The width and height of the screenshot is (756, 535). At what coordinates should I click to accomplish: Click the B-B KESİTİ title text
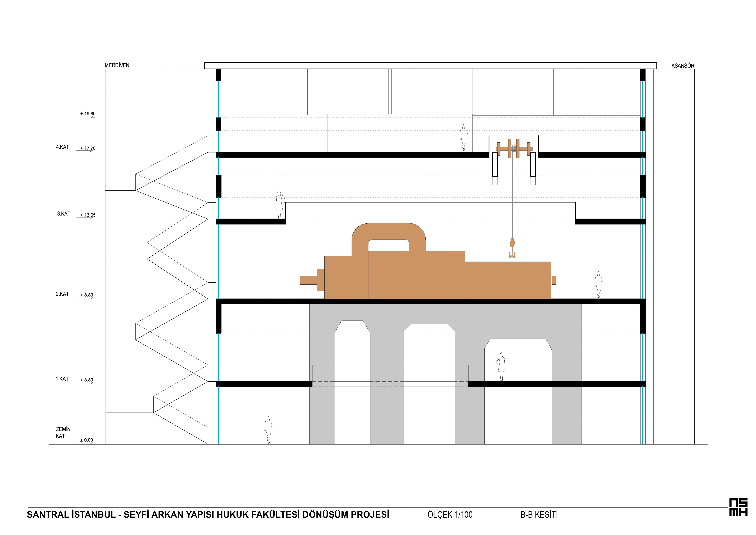539,515
